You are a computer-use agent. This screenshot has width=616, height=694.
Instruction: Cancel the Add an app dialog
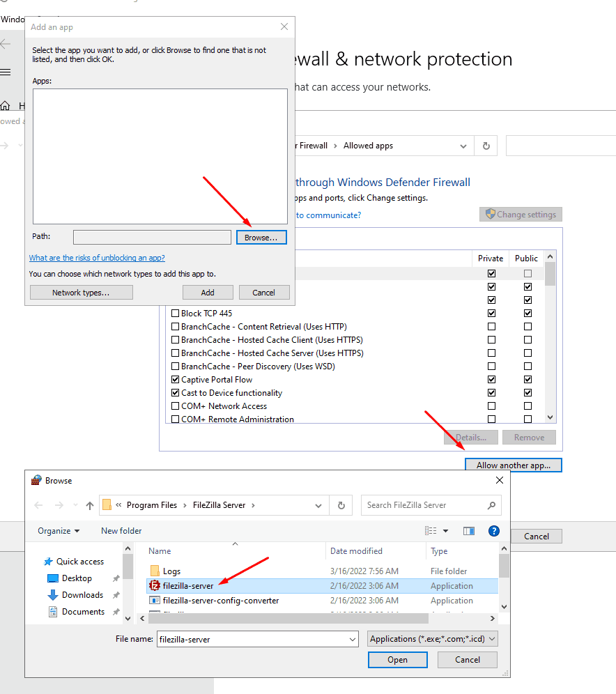coord(263,293)
